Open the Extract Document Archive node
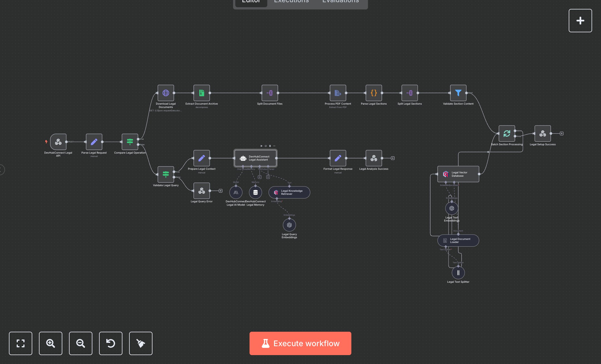 pos(201,93)
